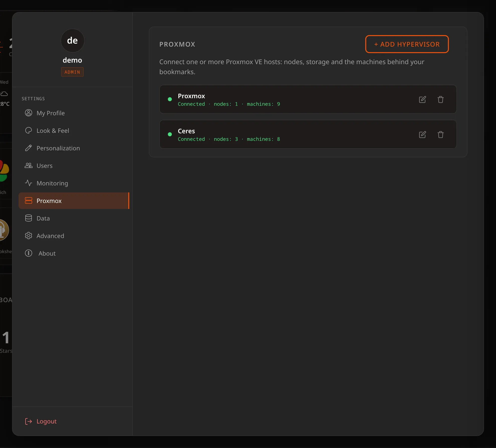Click the Add Hypervisor button
Screen dimensions: 496x448
pyautogui.click(x=407, y=44)
